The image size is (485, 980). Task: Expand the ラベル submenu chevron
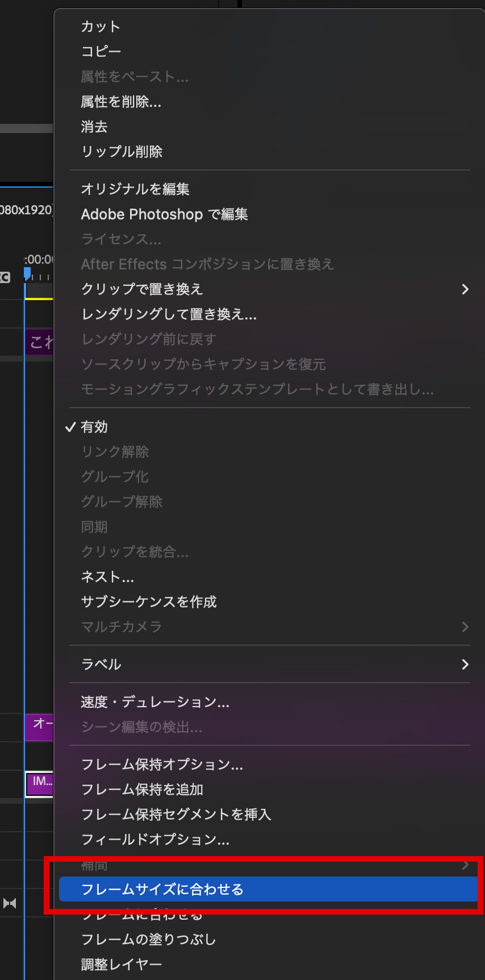tap(465, 665)
